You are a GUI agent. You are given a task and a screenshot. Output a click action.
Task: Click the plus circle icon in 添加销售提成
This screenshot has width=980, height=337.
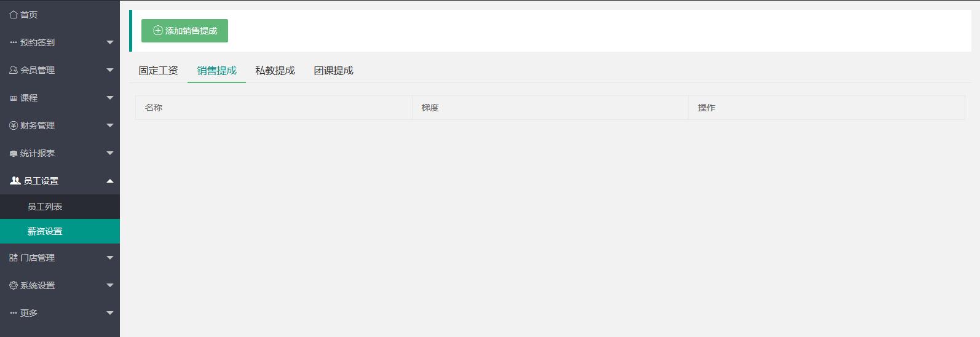coord(158,31)
